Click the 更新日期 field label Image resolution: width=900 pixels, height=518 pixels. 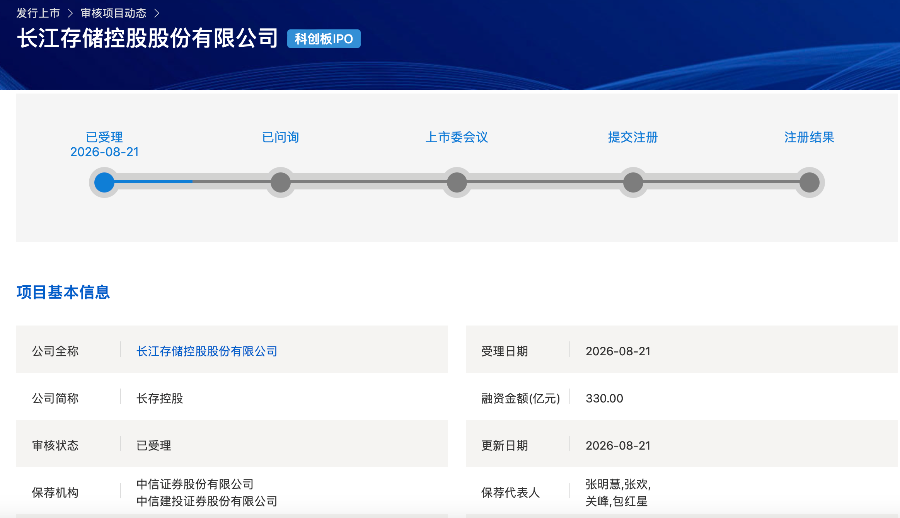505,445
